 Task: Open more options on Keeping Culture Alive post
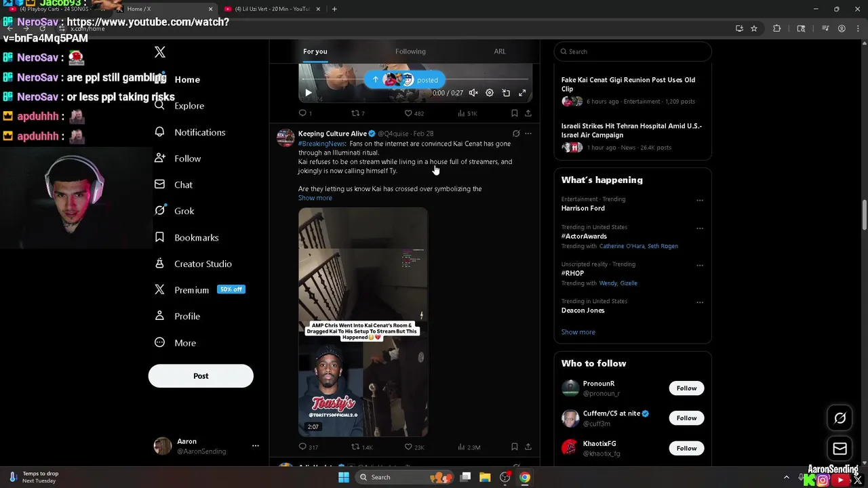click(x=528, y=134)
